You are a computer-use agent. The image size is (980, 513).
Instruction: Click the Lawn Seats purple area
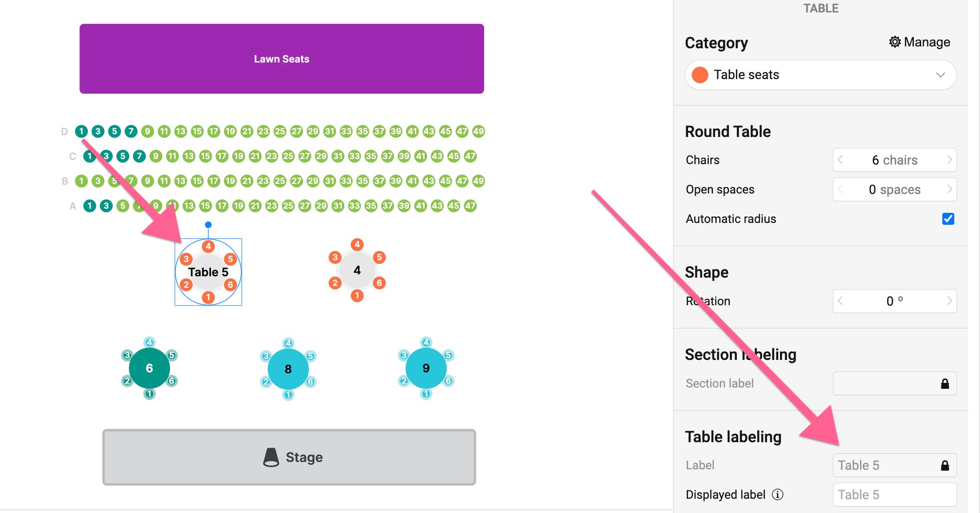pos(282,59)
